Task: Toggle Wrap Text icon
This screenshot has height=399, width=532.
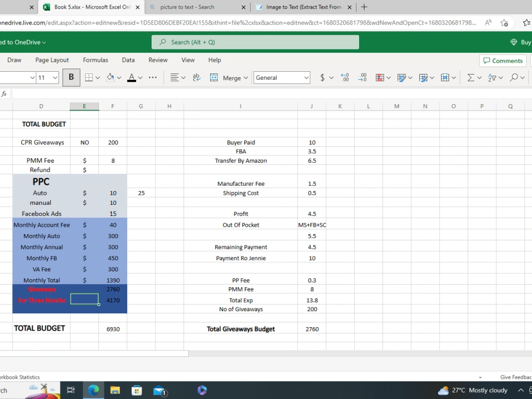Action: pyautogui.click(x=196, y=78)
